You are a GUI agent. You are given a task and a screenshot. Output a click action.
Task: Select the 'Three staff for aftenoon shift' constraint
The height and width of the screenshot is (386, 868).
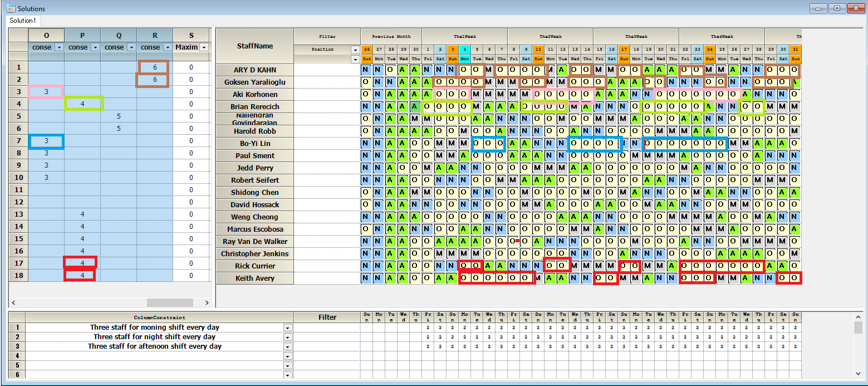click(x=155, y=346)
